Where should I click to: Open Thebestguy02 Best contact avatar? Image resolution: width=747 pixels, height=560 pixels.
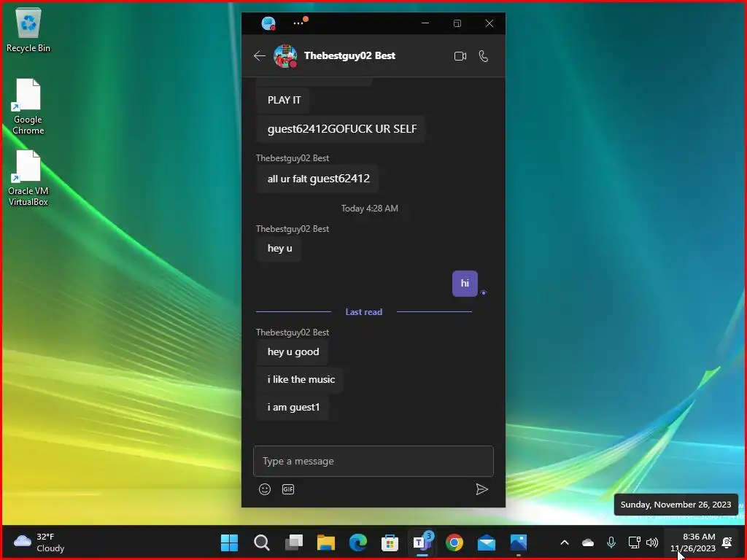[x=285, y=56]
